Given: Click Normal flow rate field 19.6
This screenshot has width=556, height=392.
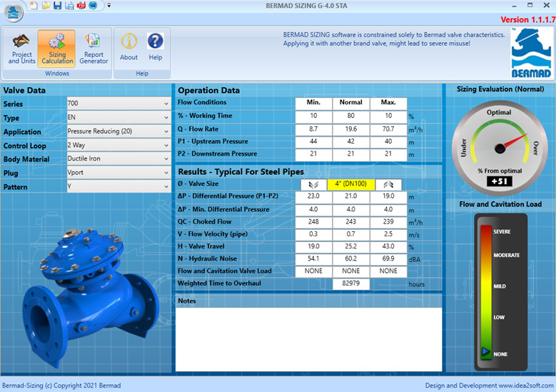Looking at the screenshot, I should coord(351,129).
